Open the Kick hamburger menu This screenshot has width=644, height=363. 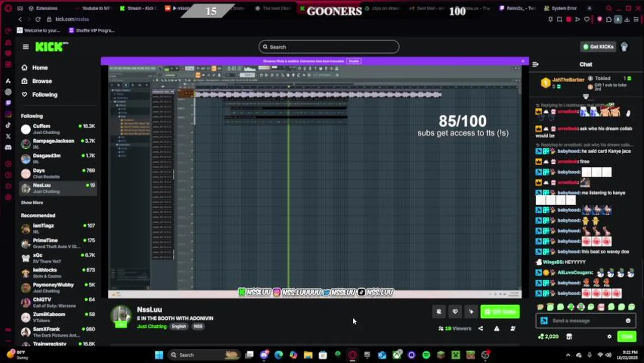[x=26, y=47]
